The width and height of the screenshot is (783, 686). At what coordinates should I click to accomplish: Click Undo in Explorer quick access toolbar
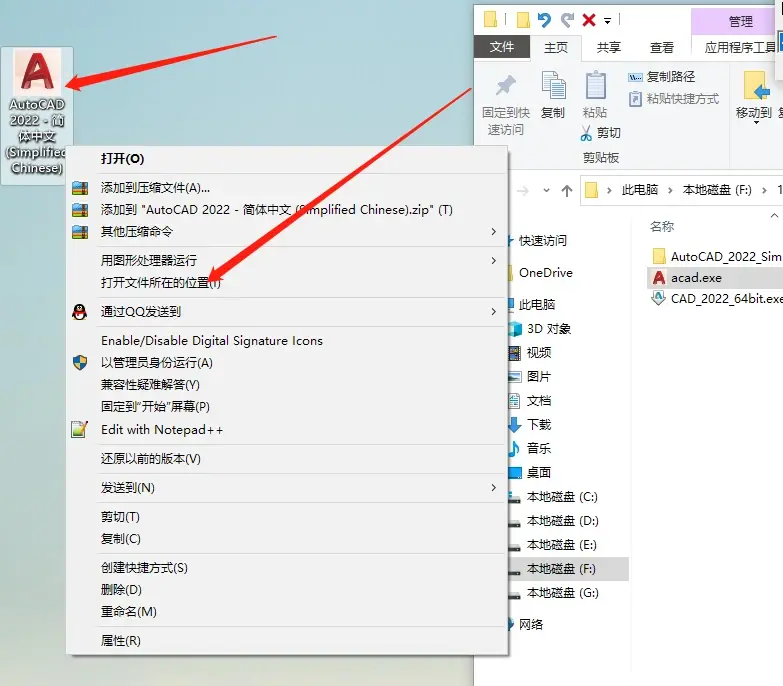(x=544, y=20)
